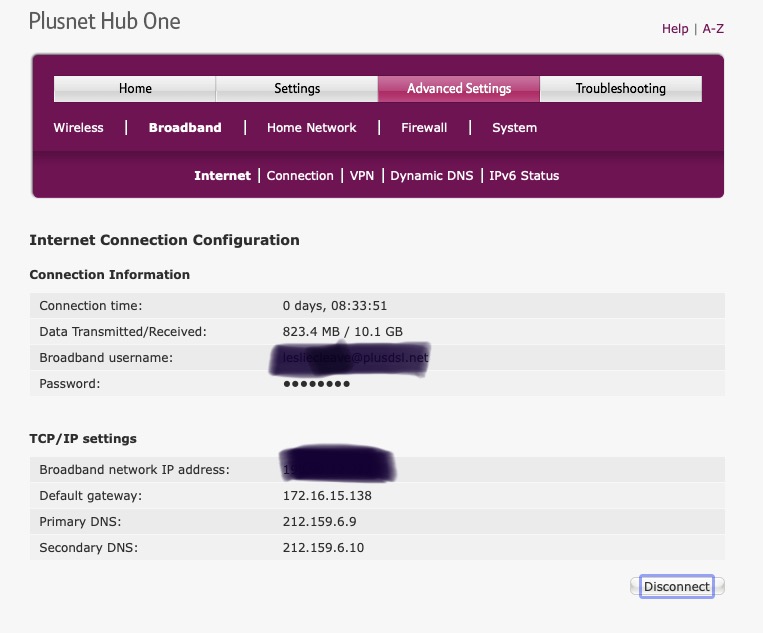Select the Internet sub-menu item
The image size is (763, 633).
(x=222, y=176)
